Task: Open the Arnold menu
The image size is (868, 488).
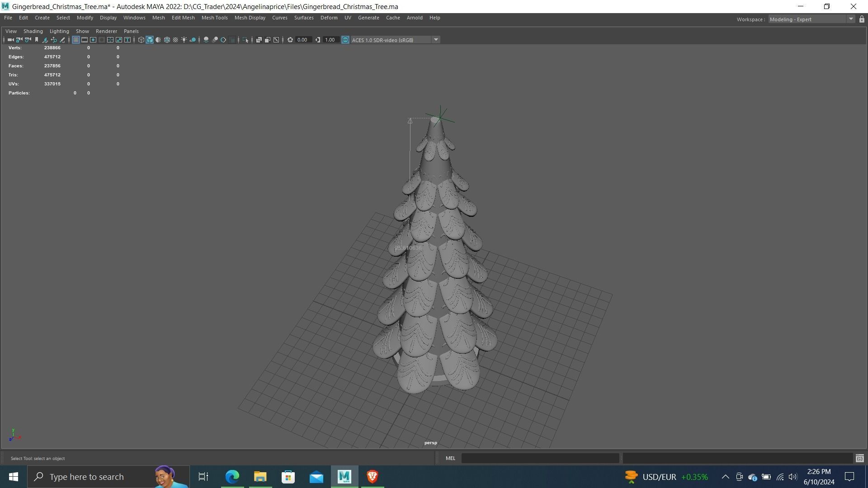Action: (415, 18)
